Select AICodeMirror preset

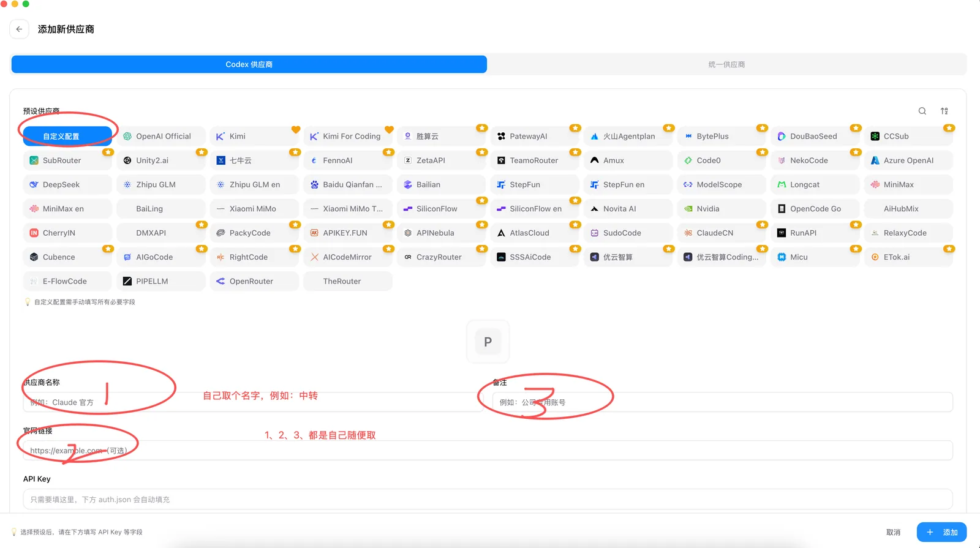pos(348,257)
